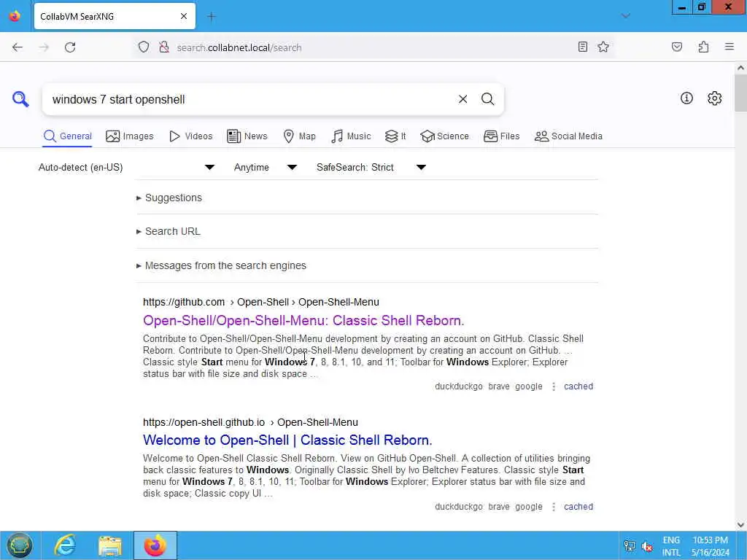Image resolution: width=747 pixels, height=560 pixels.
Task: Open File Explorer from taskbar
Action: (110, 545)
